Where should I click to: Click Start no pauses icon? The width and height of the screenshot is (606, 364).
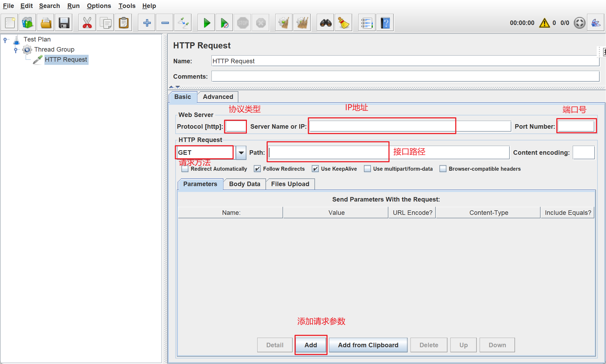tap(224, 23)
